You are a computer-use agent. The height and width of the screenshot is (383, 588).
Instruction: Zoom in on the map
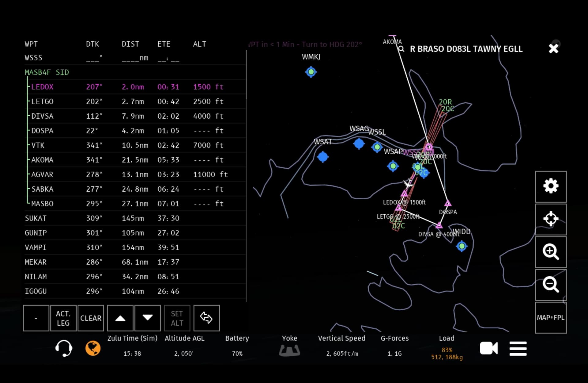pyautogui.click(x=551, y=252)
